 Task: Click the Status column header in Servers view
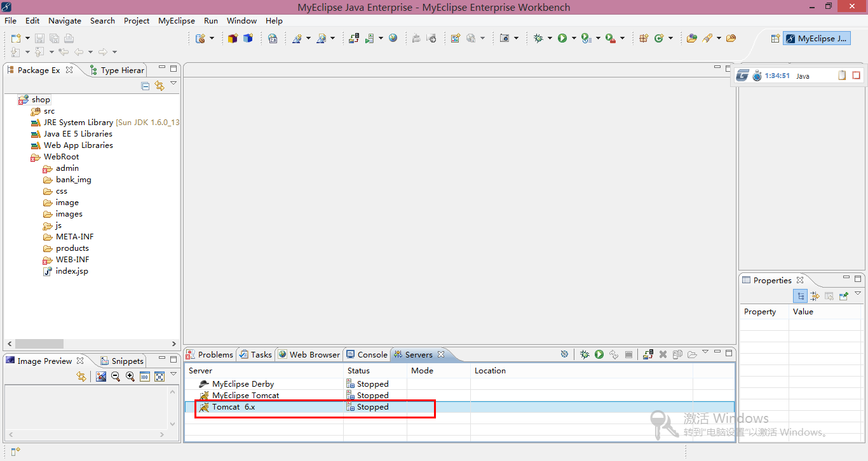(375, 370)
